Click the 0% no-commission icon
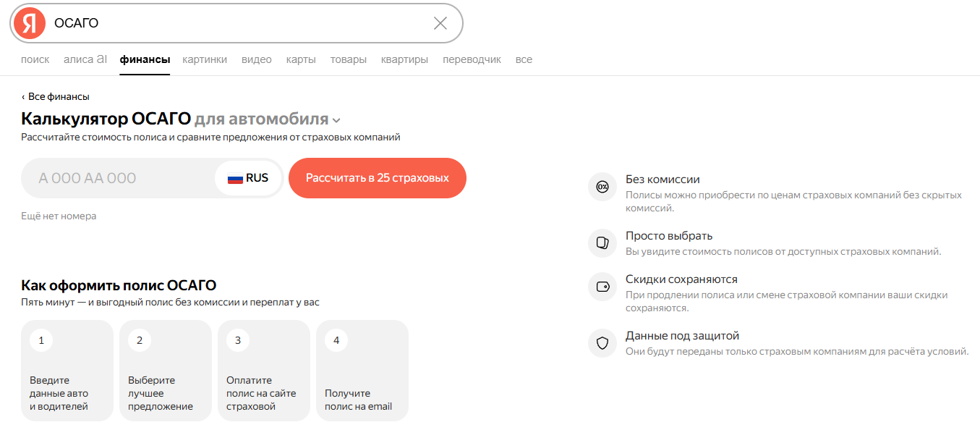The height and width of the screenshot is (430, 980). [x=602, y=187]
